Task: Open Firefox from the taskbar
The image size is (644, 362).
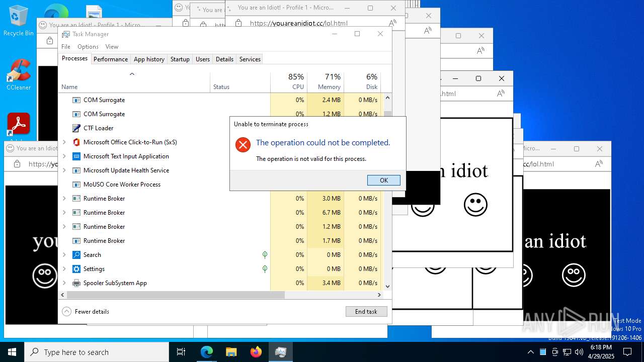Action: (256, 352)
